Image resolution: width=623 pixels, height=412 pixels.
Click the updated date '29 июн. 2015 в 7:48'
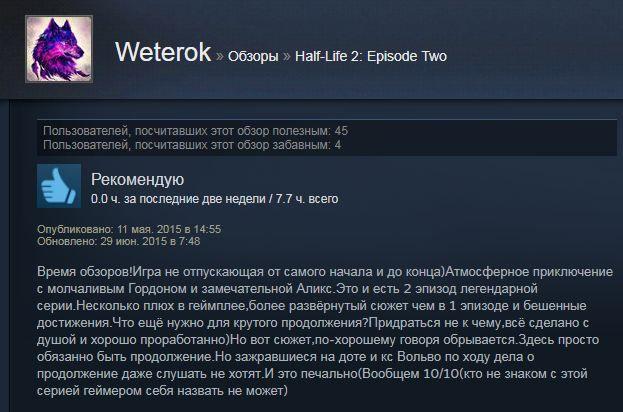tap(150, 241)
